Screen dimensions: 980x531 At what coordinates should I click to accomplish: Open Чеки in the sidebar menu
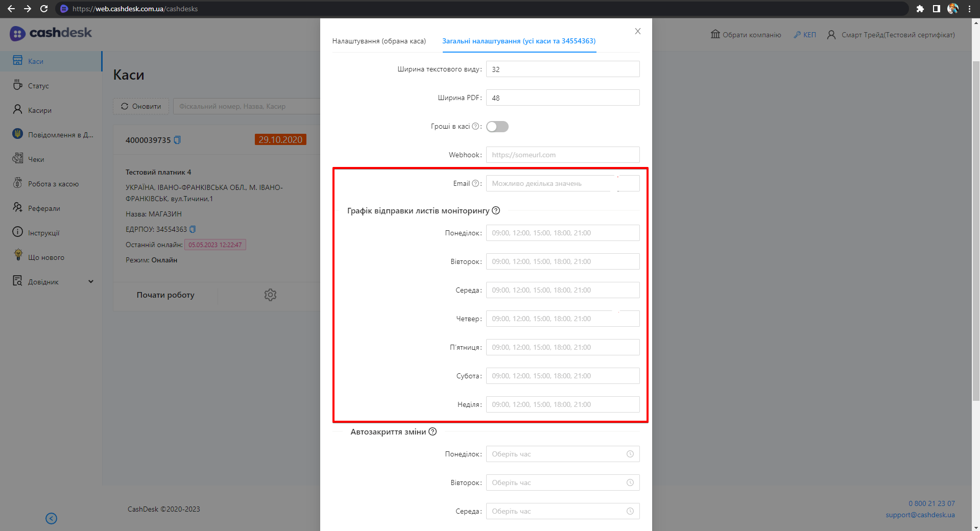[x=36, y=159]
